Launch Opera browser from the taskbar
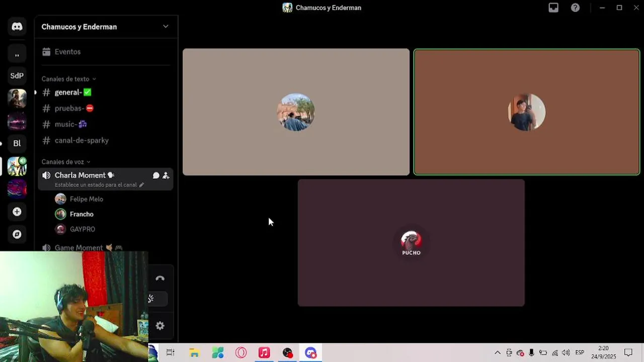Image resolution: width=644 pixels, height=362 pixels. 241,353
